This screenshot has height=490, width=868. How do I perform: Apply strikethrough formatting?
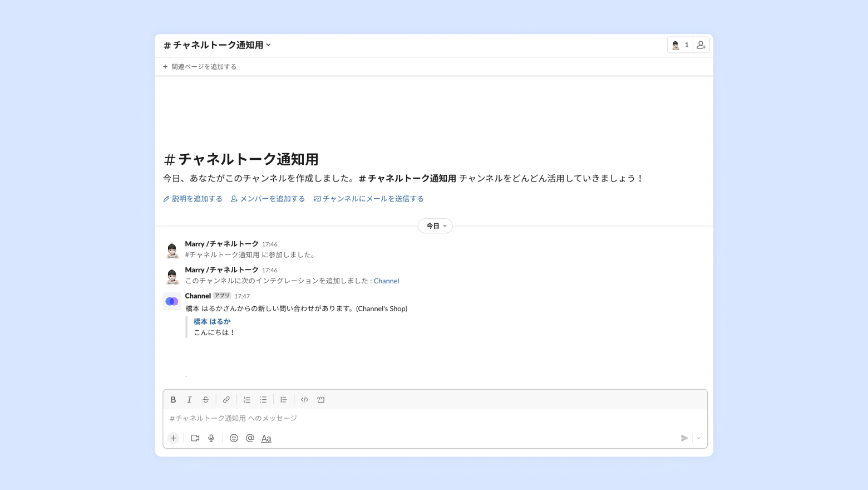[x=205, y=400]
